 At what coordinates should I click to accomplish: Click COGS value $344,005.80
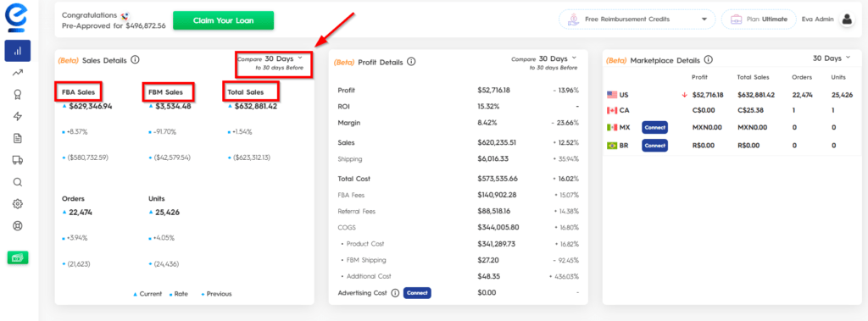coord(498,228)
